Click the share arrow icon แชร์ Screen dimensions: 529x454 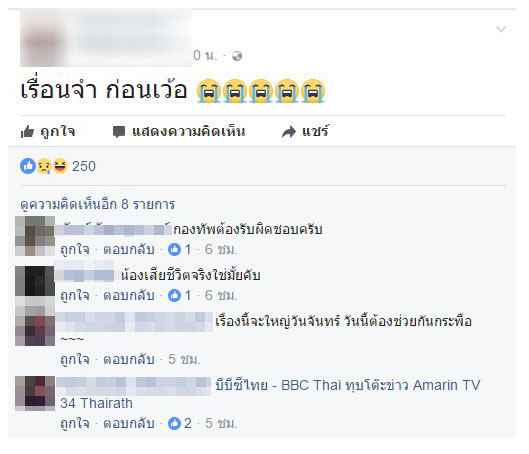pyautogui.click(x=289, y=132)
